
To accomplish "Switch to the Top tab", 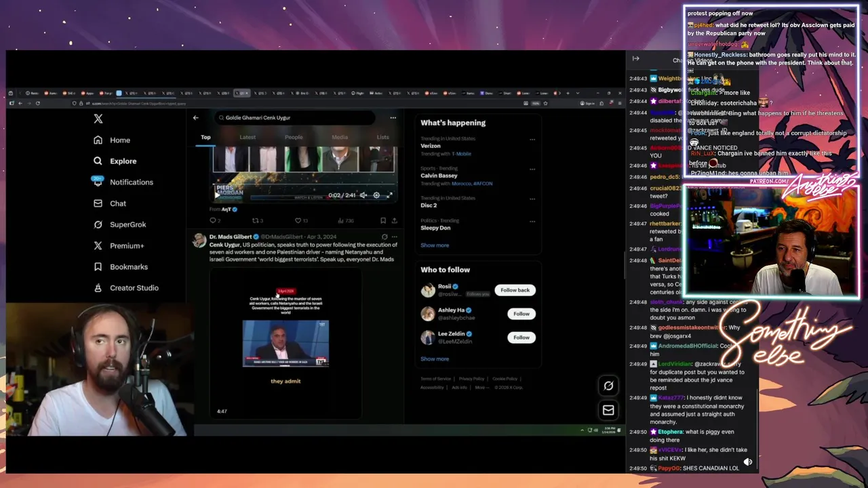I will pyautogui.click(x=205, y=137).
